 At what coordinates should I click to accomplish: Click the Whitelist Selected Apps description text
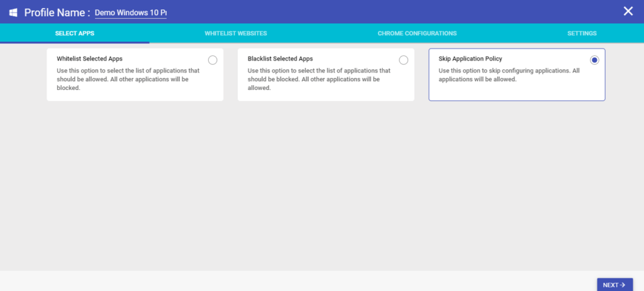128,79
